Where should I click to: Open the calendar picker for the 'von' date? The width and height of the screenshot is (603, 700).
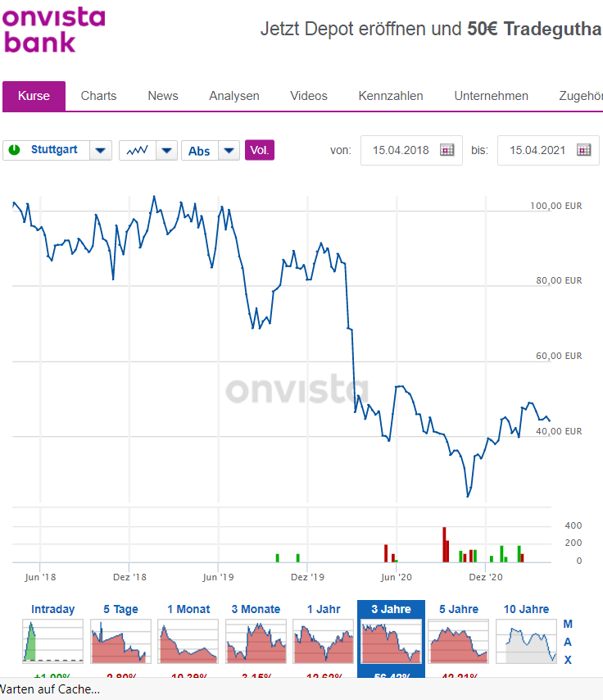coord(447,150)
